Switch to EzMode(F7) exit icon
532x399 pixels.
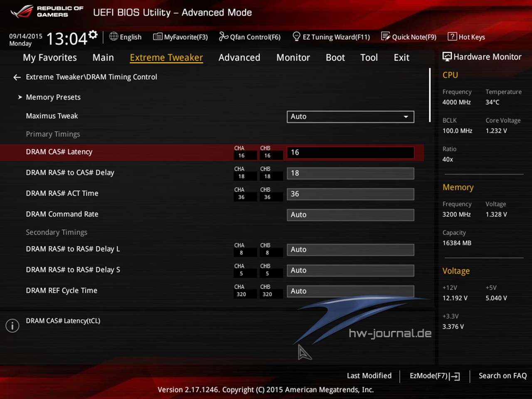coord(455,377)
